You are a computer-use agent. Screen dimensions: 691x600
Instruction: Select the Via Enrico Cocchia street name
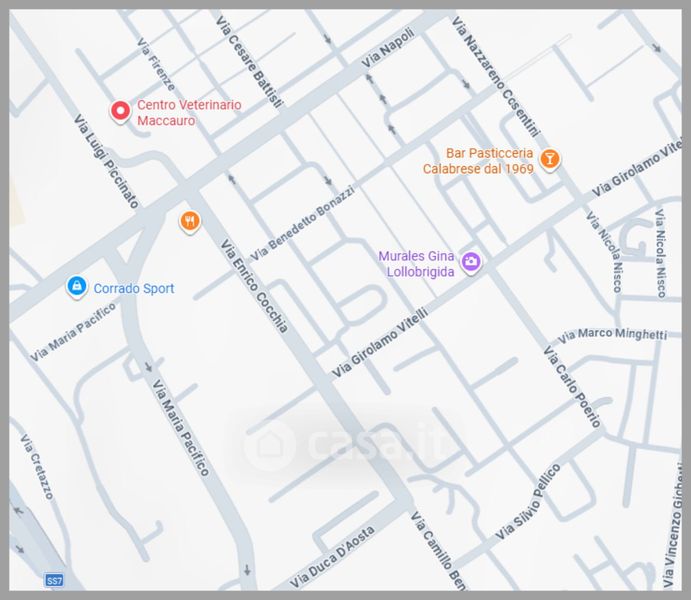click(255, 286)
